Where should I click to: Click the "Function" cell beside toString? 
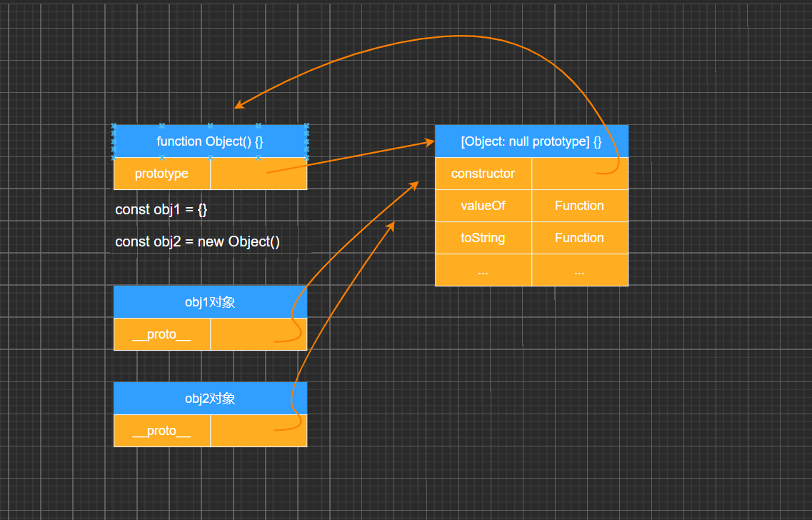click(579, 237)
